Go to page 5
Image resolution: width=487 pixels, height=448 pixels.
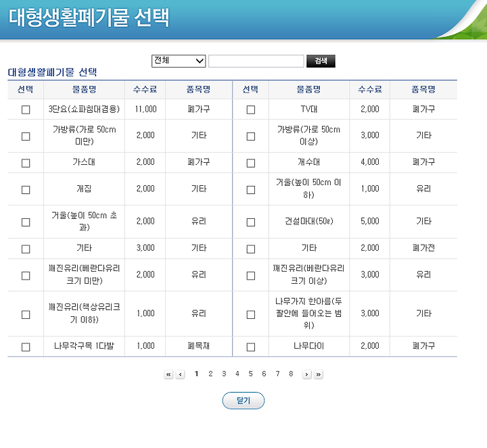251,374
